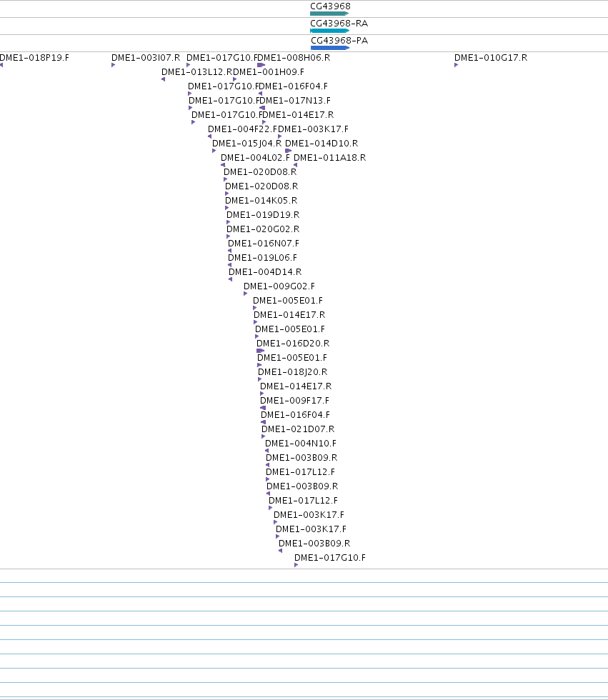Click the CG43968 gene label

coord(330,6)
